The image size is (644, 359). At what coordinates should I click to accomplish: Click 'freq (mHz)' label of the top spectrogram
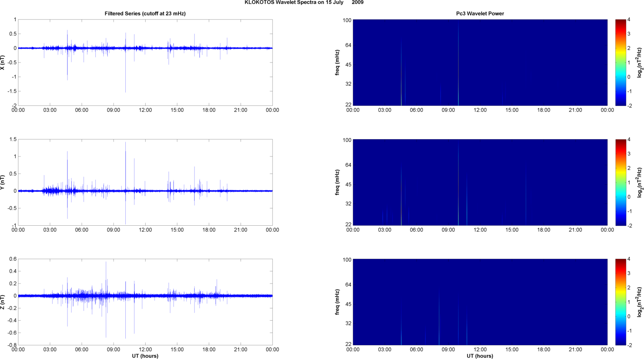click(338, 62)
